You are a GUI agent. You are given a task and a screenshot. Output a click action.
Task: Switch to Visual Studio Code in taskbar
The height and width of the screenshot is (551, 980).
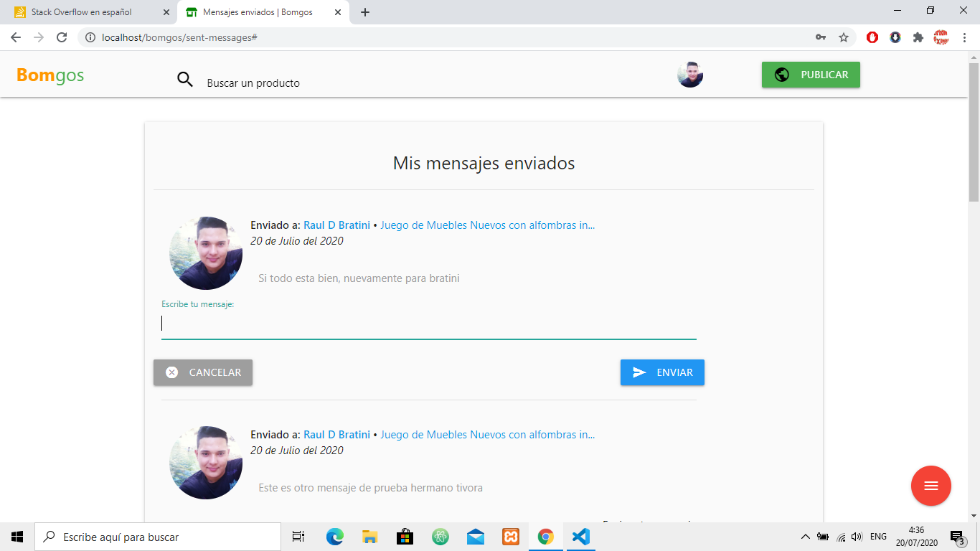tap(581, 537)
